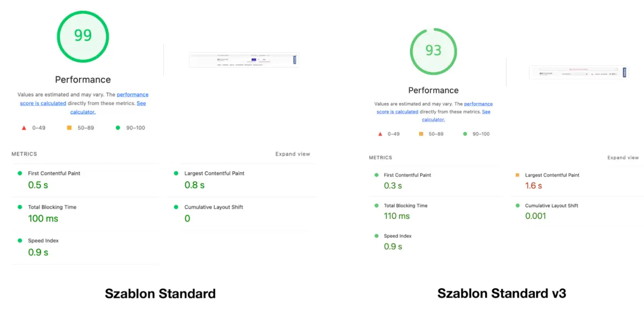Click green dot beside 100 ms Total Blocking Time
The image size is (644, 316).
coord(20,207)
